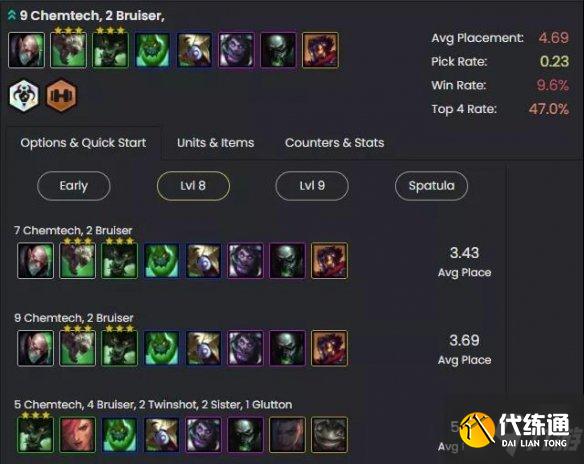Select three-star Warwick in top comp row
Screen dimensions: 584x464
coord(69,50)
